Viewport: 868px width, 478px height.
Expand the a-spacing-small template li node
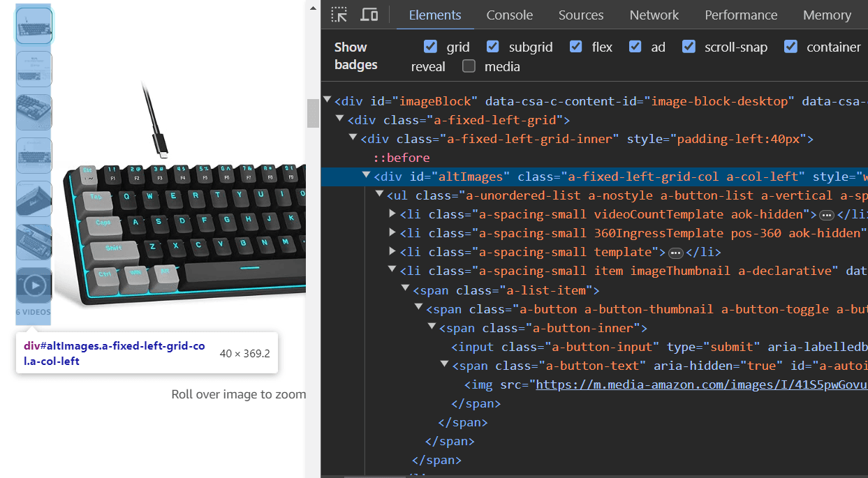pyautogui.click(x=392, y=251)
